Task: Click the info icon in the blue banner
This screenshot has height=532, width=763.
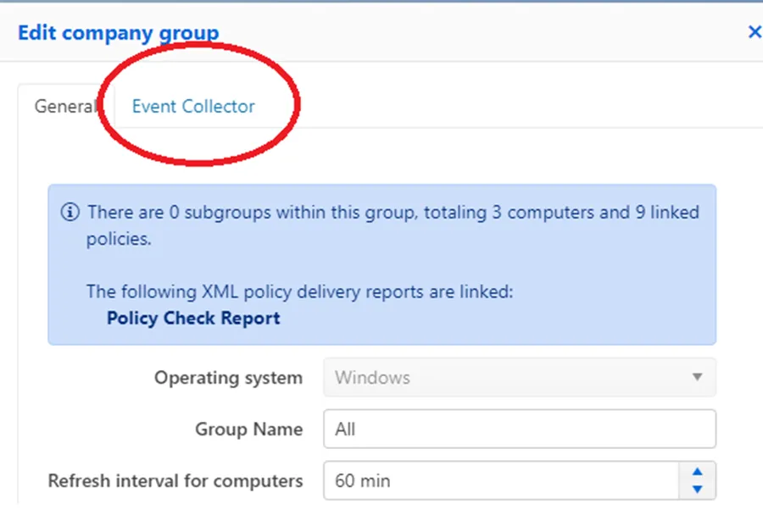Action: [70, 212]
